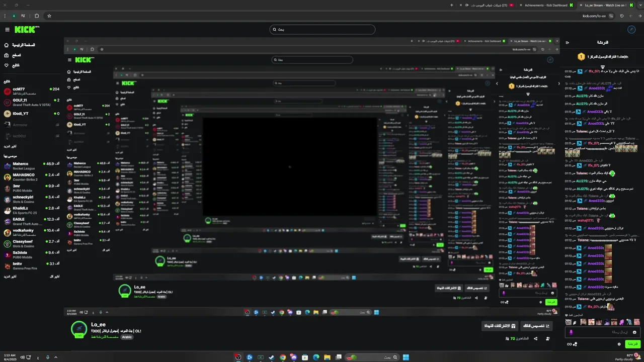
Task: Open Lo_ee avatar on outermost page
Action: tap(79, 329)
